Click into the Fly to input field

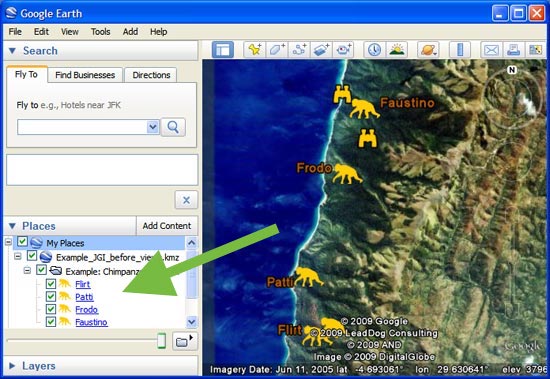tap(83, 127)
